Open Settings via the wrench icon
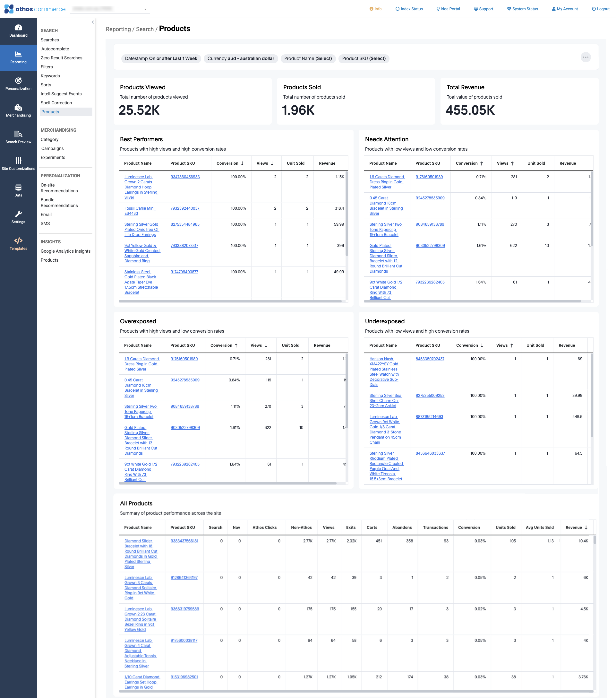Image resolution: width=616 pixels, height=698 pixels. point(18,214)
